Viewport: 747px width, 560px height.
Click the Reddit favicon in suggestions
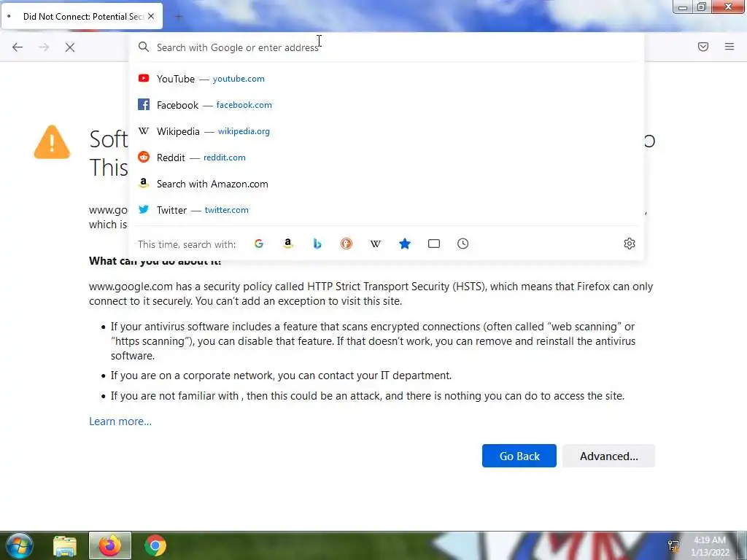coord(144,157)
